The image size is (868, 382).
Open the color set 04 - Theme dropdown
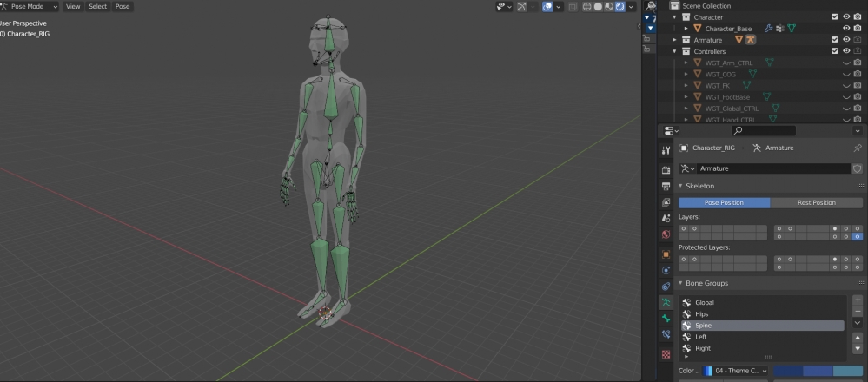tap(735, 371)
